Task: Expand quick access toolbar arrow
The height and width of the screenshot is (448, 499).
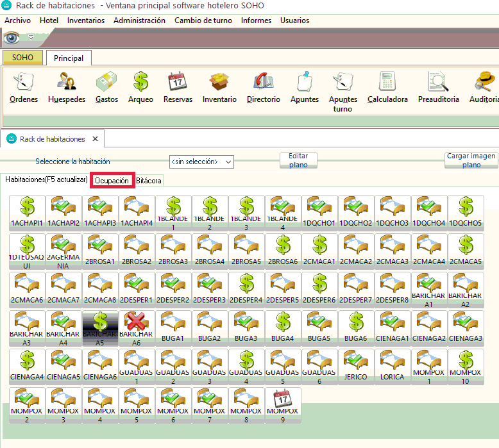Action: (30, 37)
